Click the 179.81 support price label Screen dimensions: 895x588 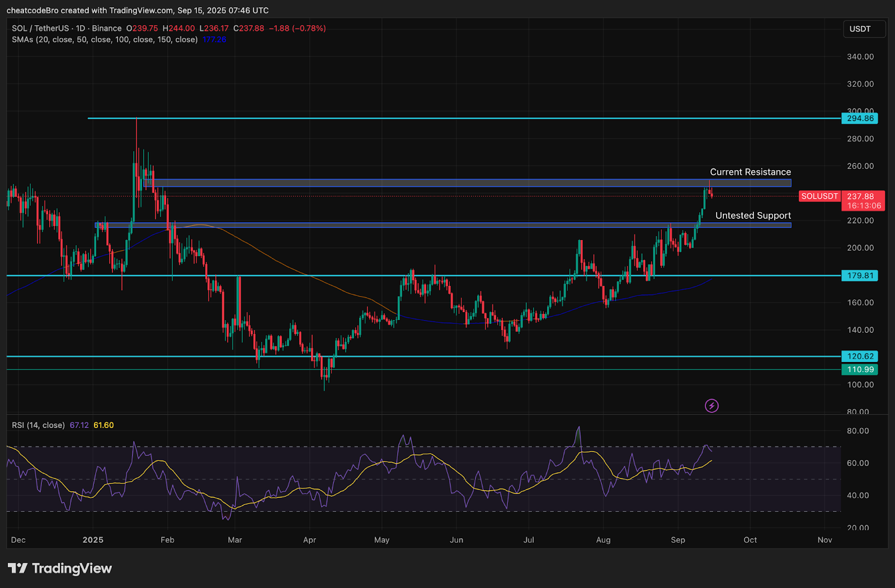(859, 275)
